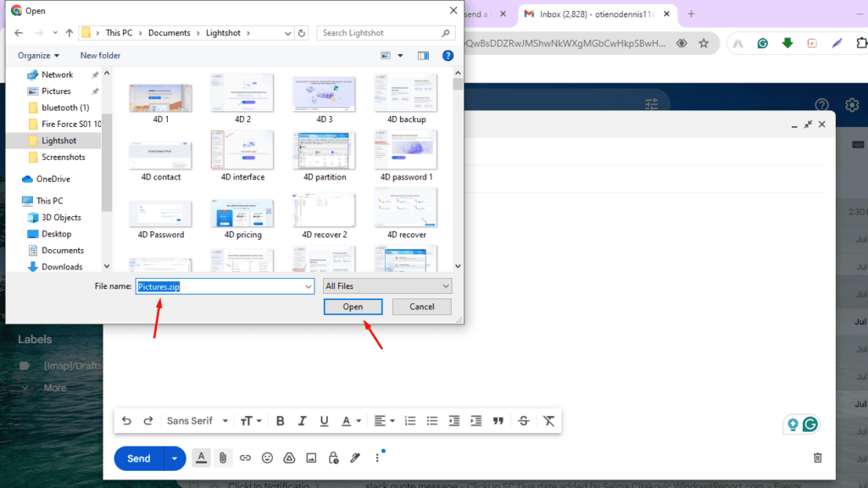This screenshot has height=488, width=868.
Task: Show Gmail search filter options
Action: click(651, 103)
